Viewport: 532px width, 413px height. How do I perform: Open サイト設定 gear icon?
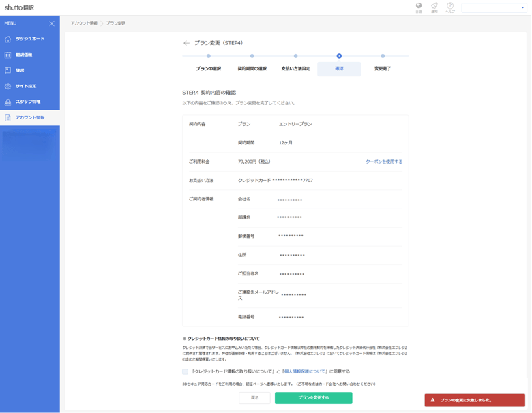tap(8, 86)
